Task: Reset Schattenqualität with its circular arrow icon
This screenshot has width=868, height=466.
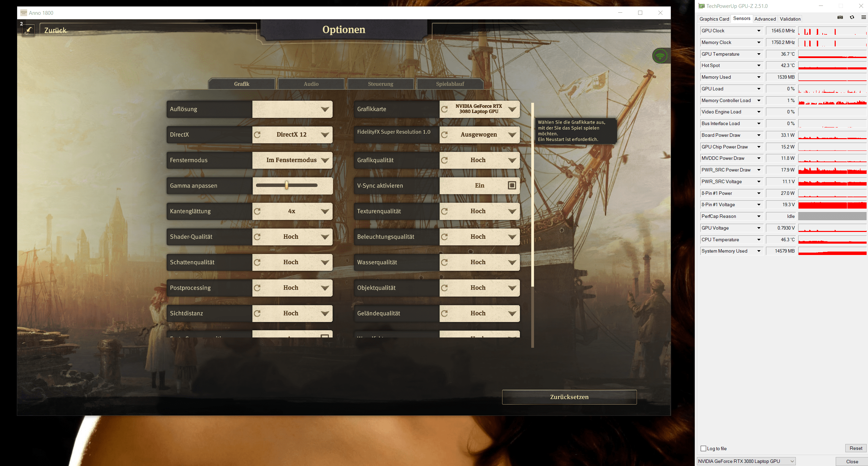Action: tap(257, 263)
